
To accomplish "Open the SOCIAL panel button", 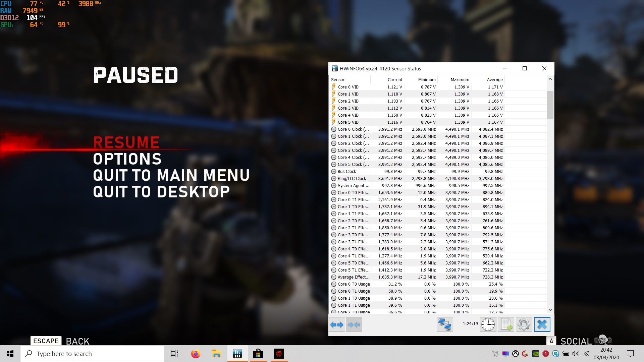I will point(579,341).
